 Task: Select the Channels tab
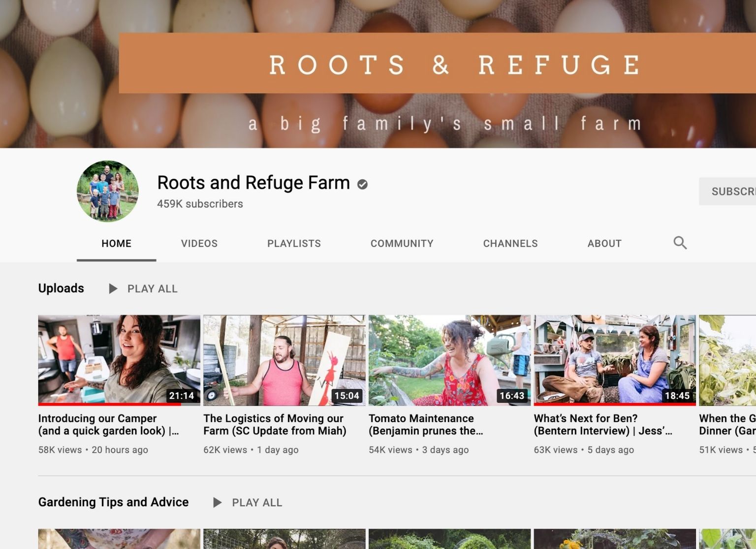tap(510, 243)
